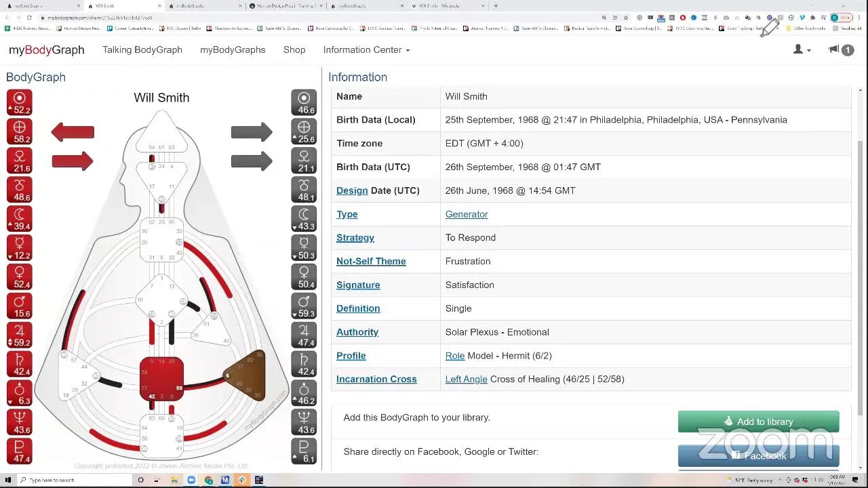Select the red South Node 48.6 tile
868x488 pixels.
[19, 190]
